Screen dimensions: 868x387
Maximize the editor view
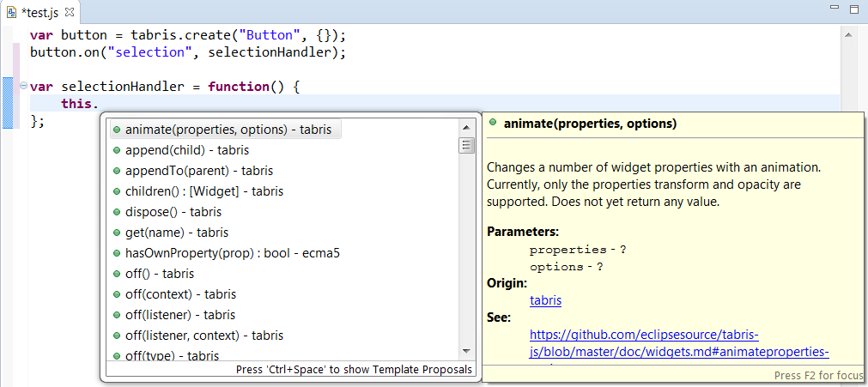(x=853, y=9)
